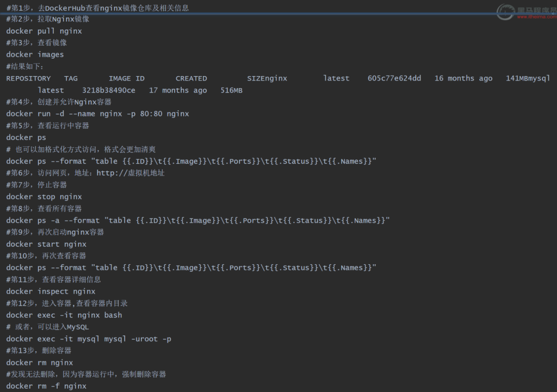Click the 'docker ps -a --format' command line
The image size is (557, 392).
[x=198, y=220]
